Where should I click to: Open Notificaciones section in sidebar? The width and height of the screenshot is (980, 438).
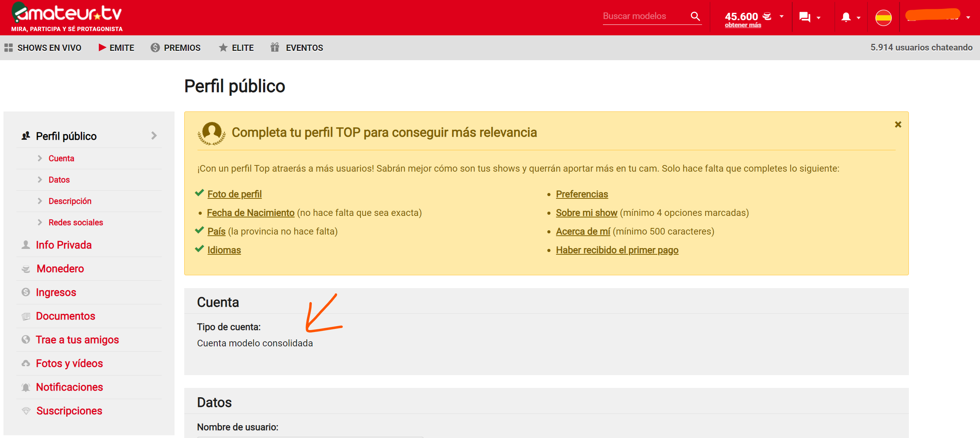coord(70,387)
